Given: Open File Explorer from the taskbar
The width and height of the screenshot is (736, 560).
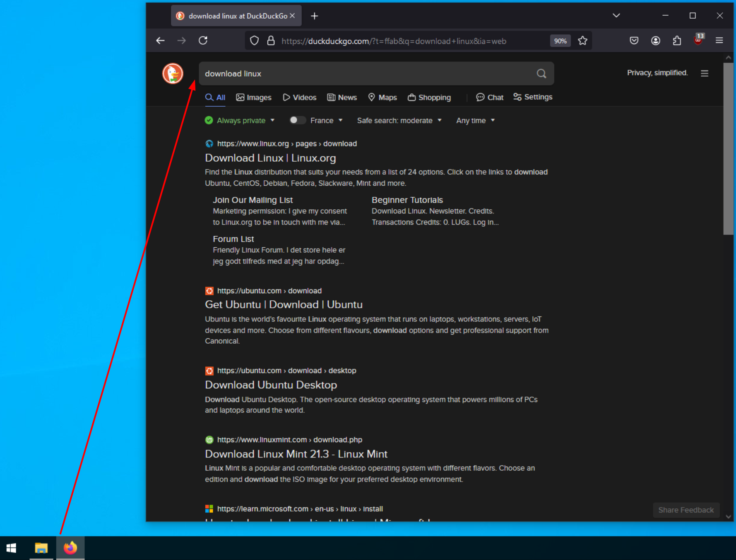Looking at the screenshot, I should (x=41, y=548).
